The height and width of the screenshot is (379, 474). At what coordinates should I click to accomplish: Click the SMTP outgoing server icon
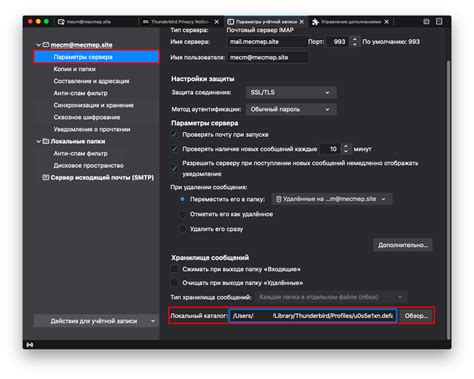click(46, 177)
